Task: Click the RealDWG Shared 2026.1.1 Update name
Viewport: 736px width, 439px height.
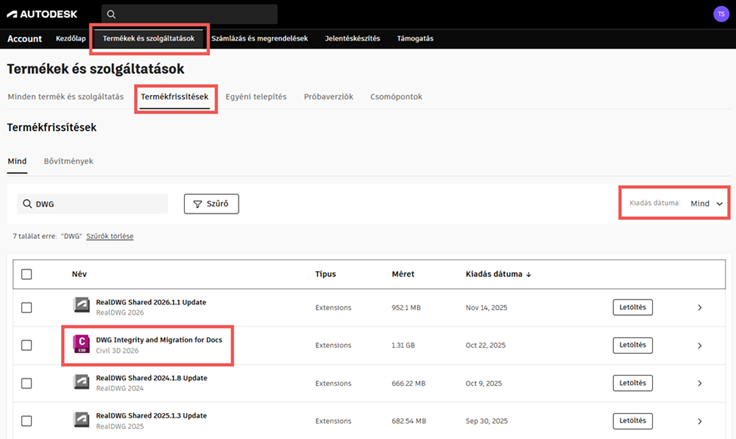Action: (x=151, y=302)
